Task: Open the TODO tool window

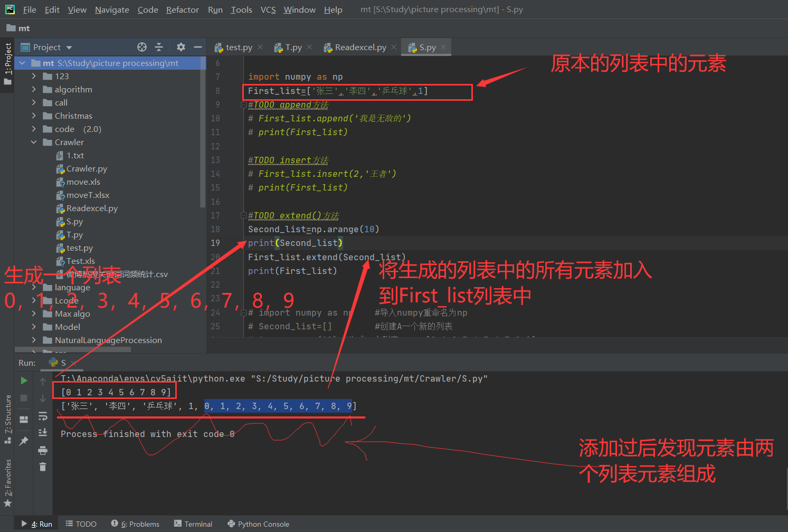Action: click(x=81, y=524)
